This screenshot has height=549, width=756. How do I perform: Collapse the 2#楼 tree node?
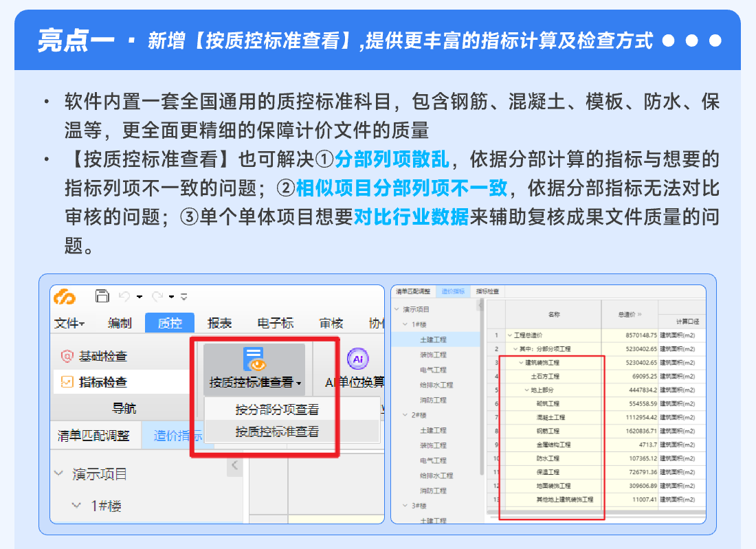[405, 415]
